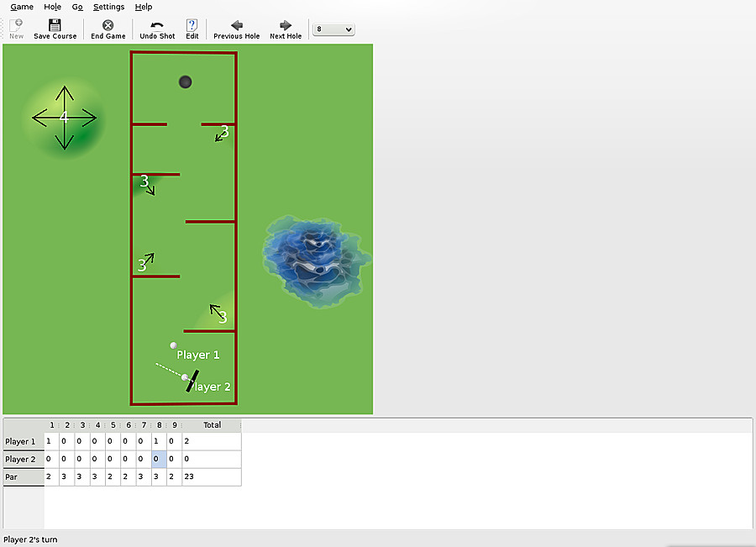Select the Player 2 row header
756x547 pixels.
[24, 460]
